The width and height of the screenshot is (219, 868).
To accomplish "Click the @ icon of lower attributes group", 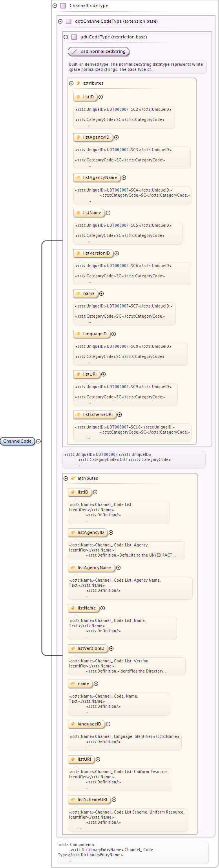I will coord(73,478).
